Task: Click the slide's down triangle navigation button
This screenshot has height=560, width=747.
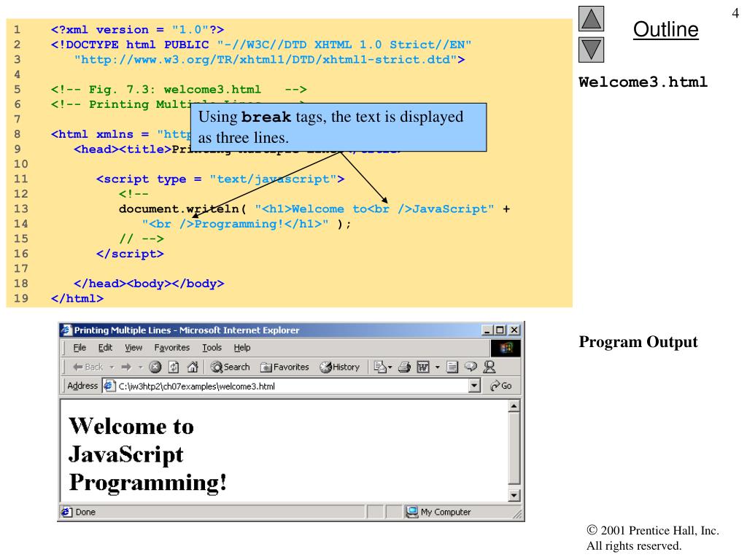Action: click(591, 50)
